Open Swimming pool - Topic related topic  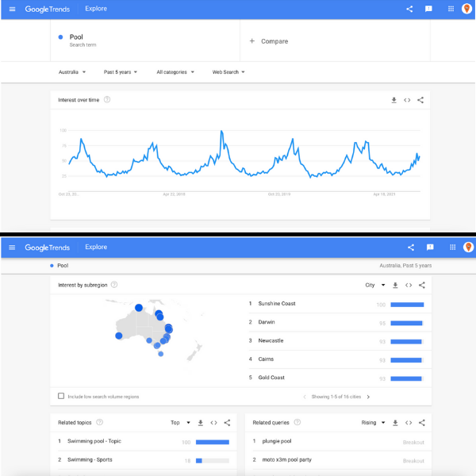tap(94, 441)
